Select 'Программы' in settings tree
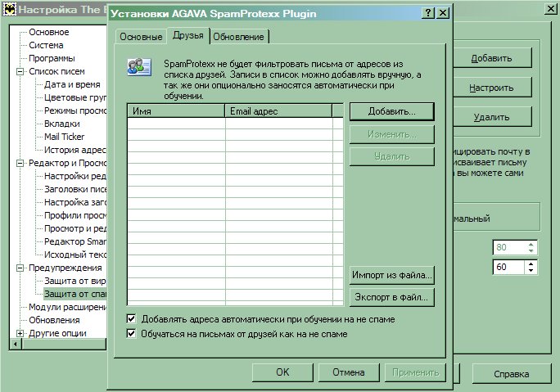560x392 pixels. click(x=52, y=58)
